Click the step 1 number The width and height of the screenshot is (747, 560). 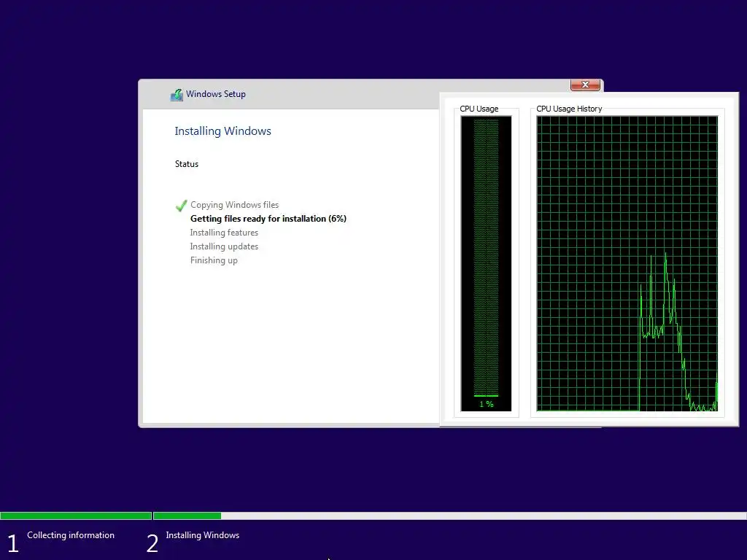coord(13,544)
